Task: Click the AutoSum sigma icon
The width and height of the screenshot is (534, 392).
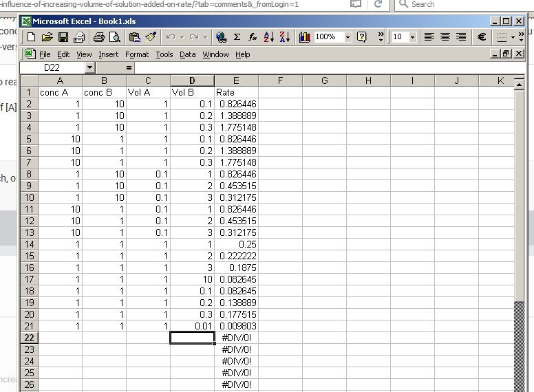Action: click(x=237, y=37)
